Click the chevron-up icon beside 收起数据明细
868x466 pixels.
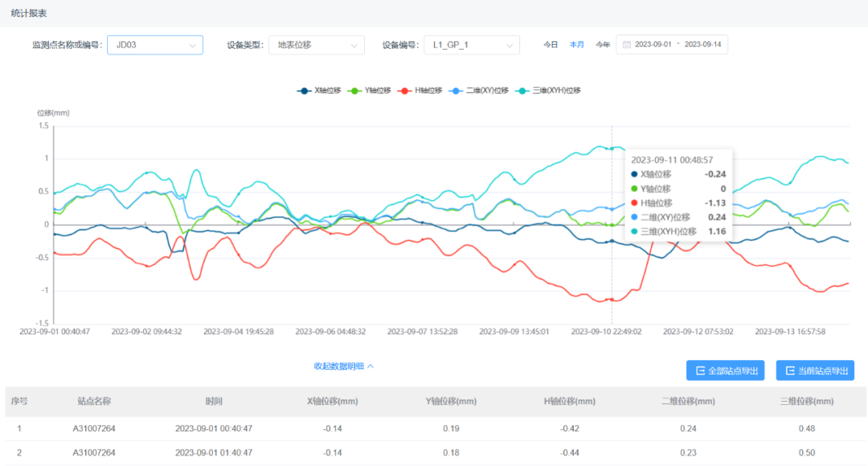(x=371, y=366)
